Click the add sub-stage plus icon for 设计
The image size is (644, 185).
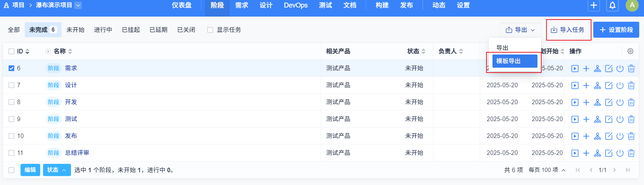coord(586,85)
